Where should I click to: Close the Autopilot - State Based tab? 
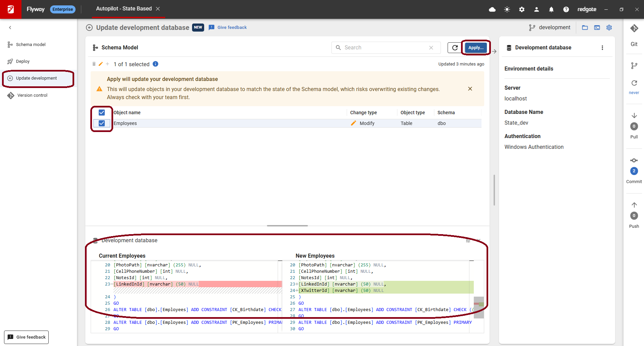[158, 9]
